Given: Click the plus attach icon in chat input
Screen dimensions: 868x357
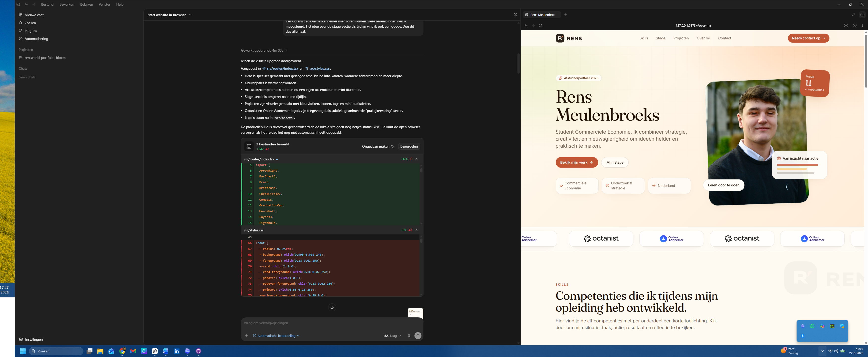Looking at the screenshot, I should tap(246, 336).
